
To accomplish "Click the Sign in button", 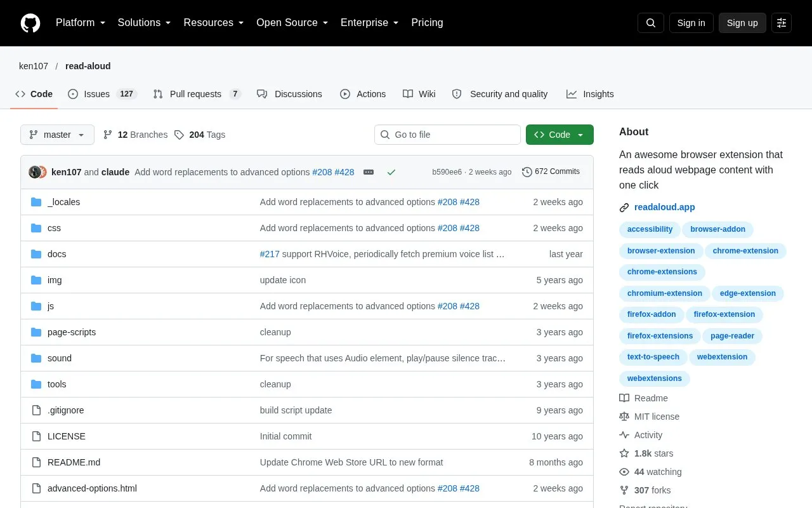I will (691, 23).
